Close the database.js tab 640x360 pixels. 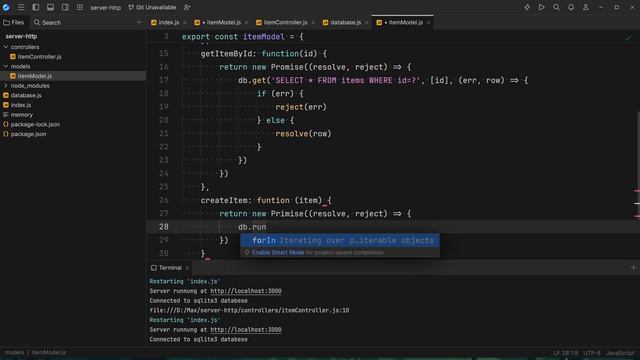(x=367, y=22)
